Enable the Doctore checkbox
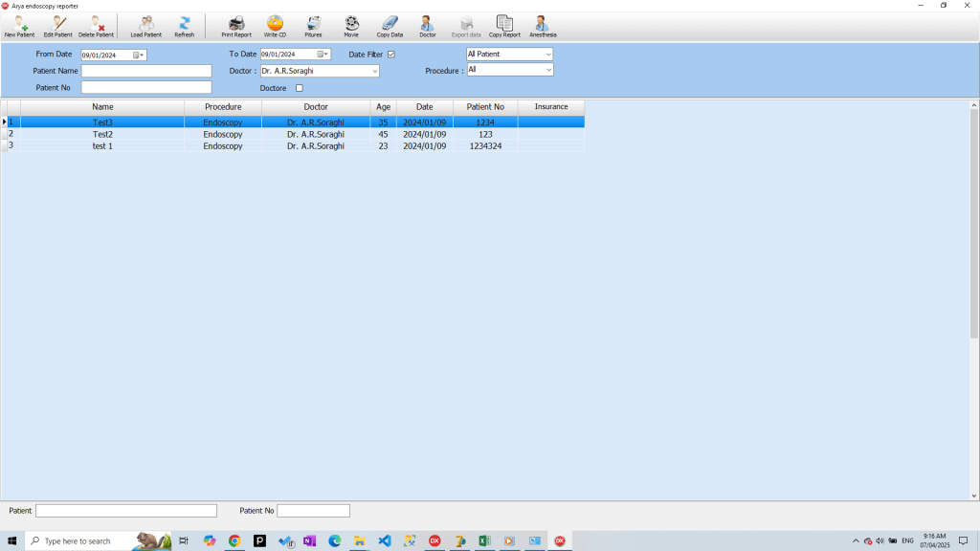Screen dimensions: 980x551 coord(299,88)
